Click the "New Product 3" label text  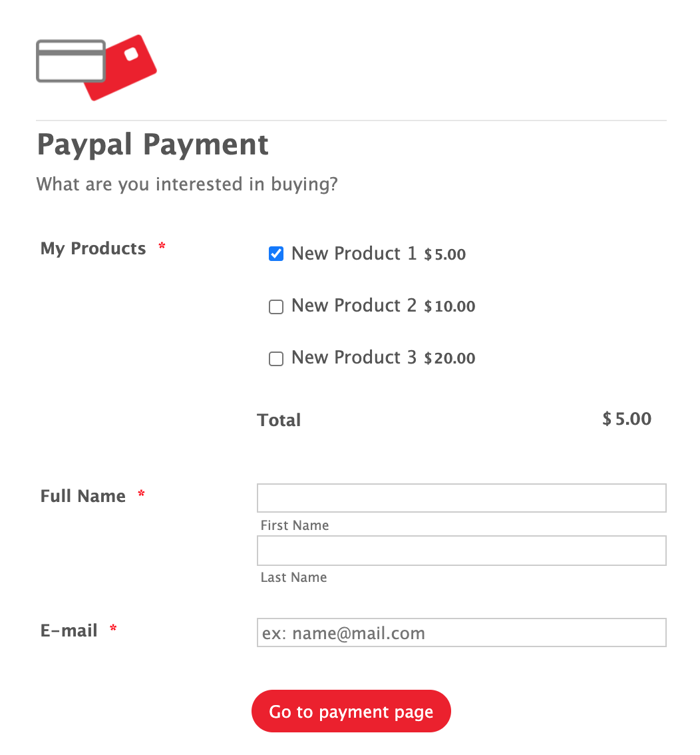[354, 358]
